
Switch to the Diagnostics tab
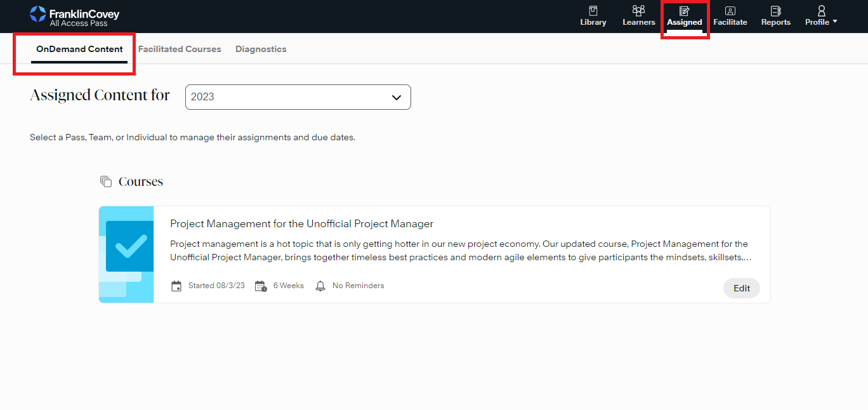point(261,49)
